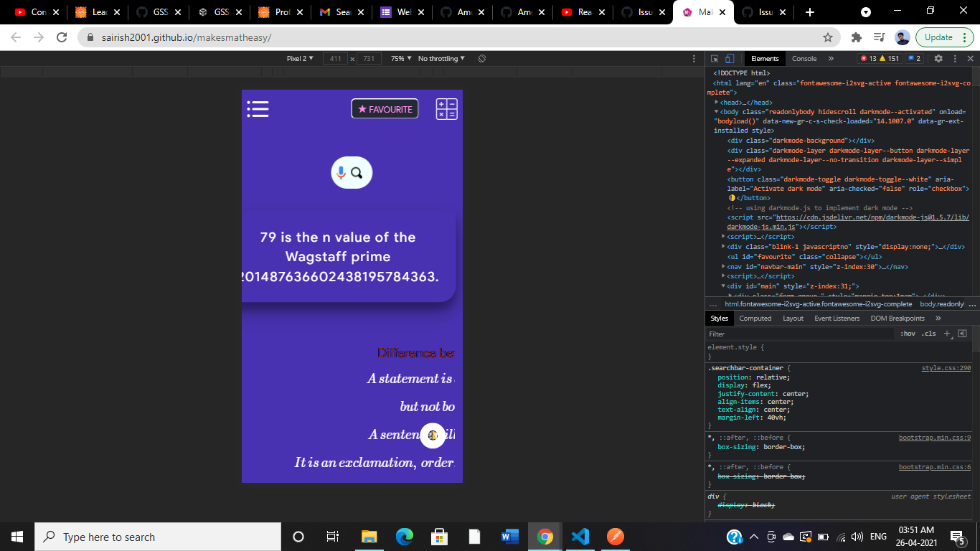Collapse the div id main node
This screenshot has height=551, width=980.
724,286
